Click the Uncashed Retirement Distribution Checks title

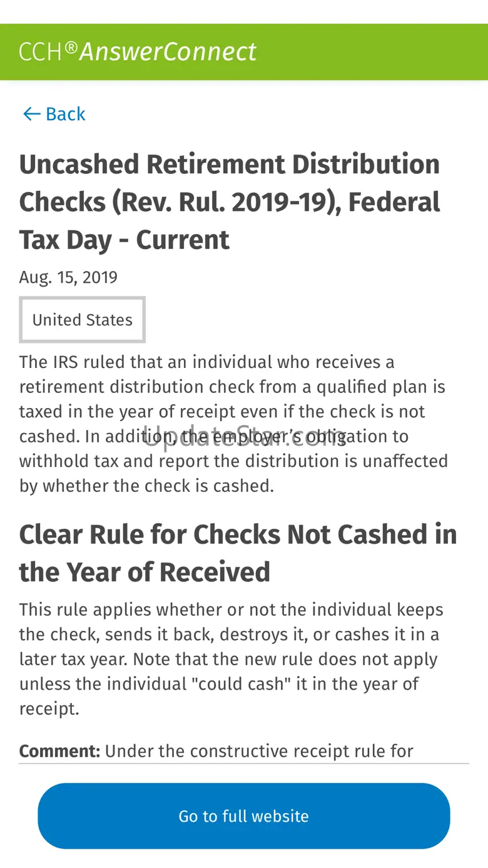(229, 165)
